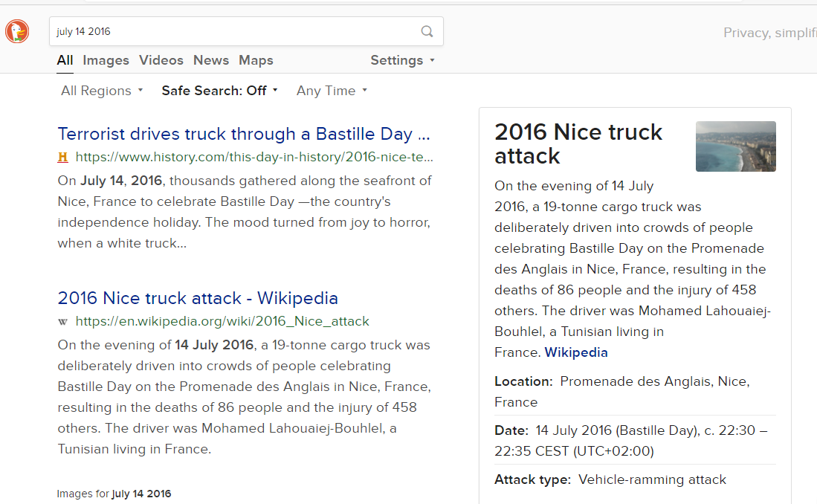This screenshot has height=504, width=817.
Task: Focus the search box containing july 14 2016
Action: (246, 31)
